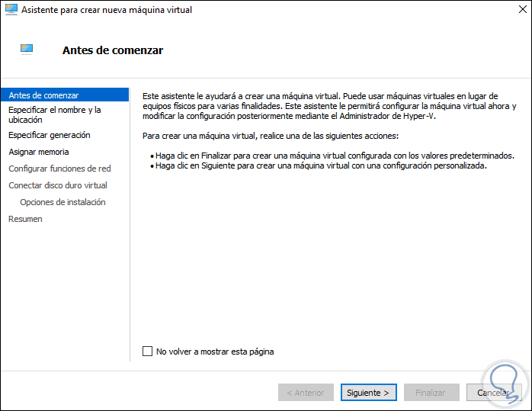This screenshot has height=411, width=532.
Task: Open the 'Conectar disco duro virtual' step
Action: (x=58, y=185)
